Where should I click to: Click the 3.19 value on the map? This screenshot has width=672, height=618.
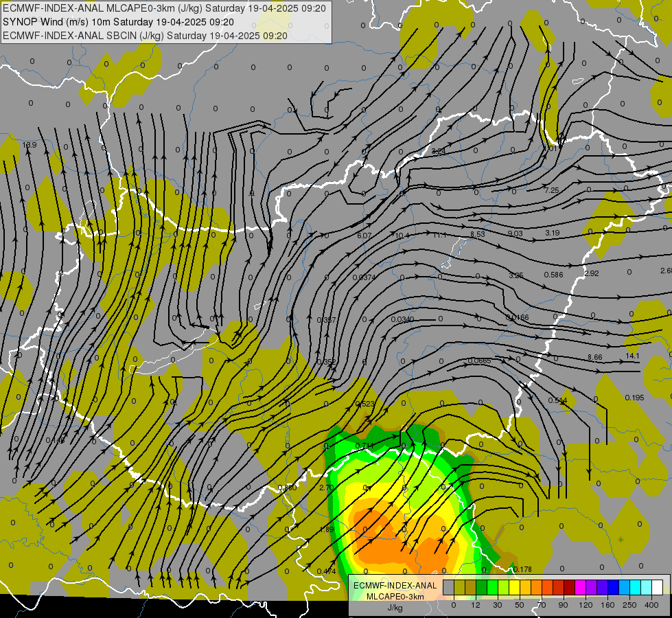(x=553, y=233)
